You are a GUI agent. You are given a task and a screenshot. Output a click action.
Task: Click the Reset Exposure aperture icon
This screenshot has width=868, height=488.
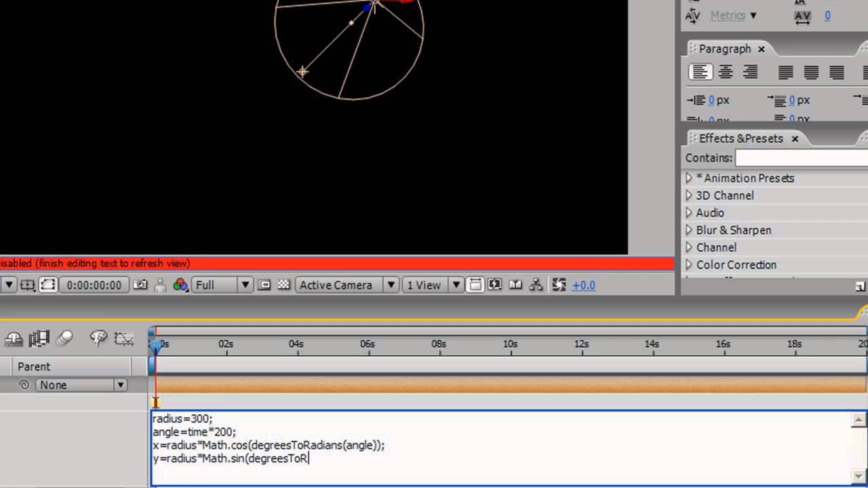point(559,285)
